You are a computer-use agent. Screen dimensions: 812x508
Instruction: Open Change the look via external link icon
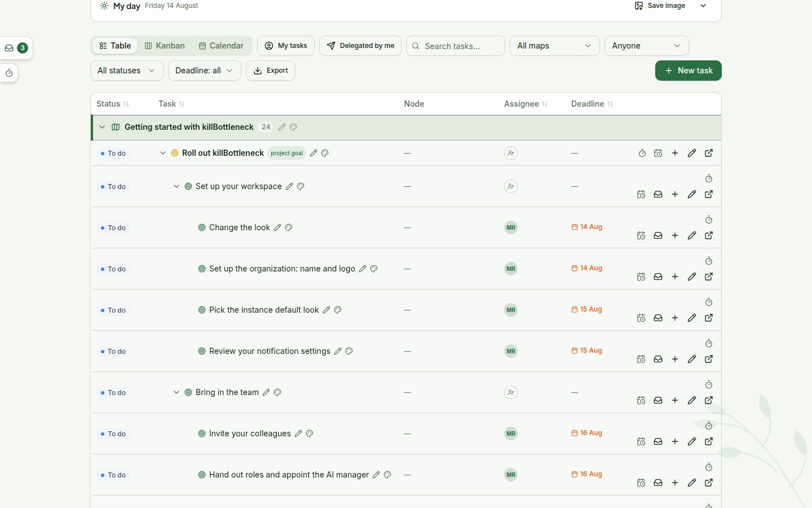pyautogui.click(x=709, y=235)
